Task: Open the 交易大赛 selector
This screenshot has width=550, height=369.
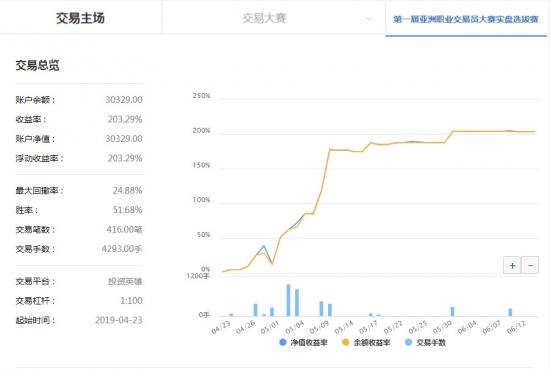Action: click(x=273, y=18)
